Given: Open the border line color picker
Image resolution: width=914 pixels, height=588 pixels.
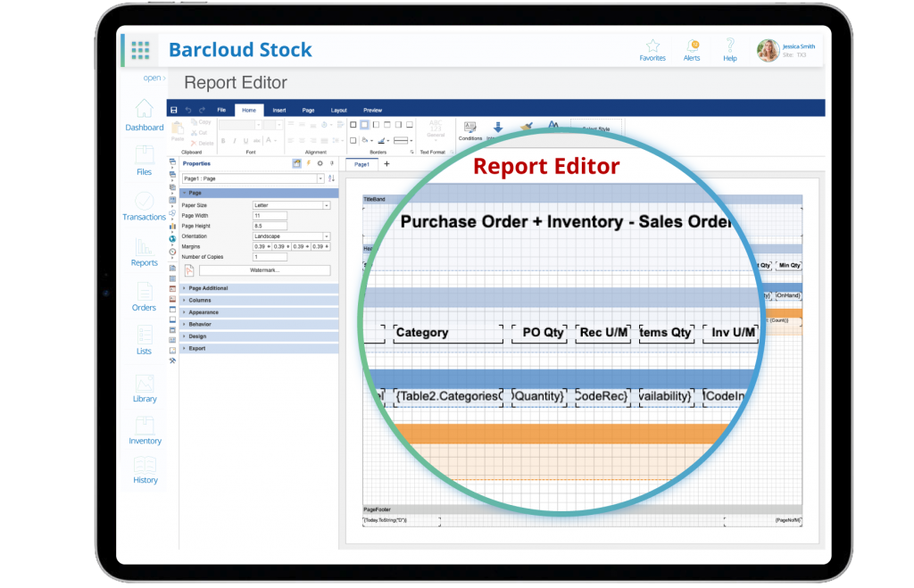Looking at the screenshot, I should pos(383,140).
